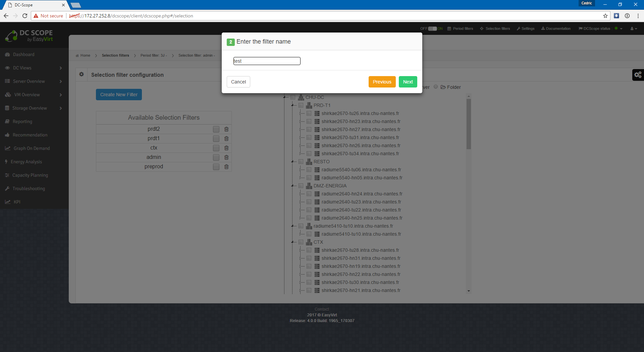Click the DC Scope logo
This screenshot has height=352, width=644.
(29, 36)
